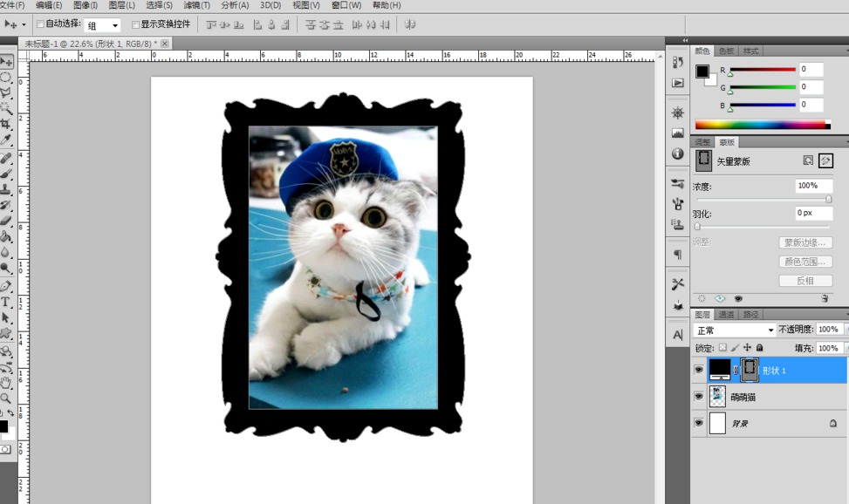Click the 蒙版边缘... button
This screenshot has height=504, width=849.
(x=805, y=242)
